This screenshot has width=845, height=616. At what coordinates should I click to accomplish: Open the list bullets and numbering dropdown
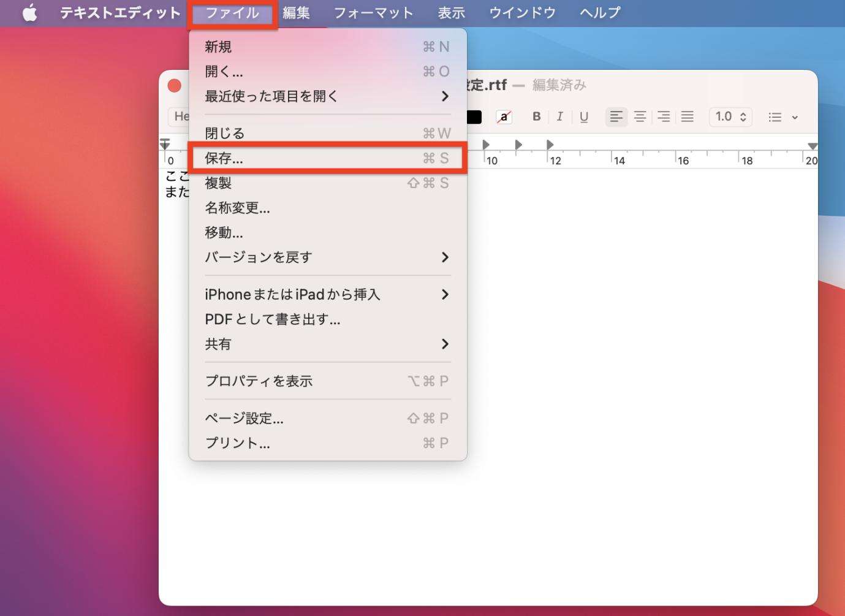(784, 116)
